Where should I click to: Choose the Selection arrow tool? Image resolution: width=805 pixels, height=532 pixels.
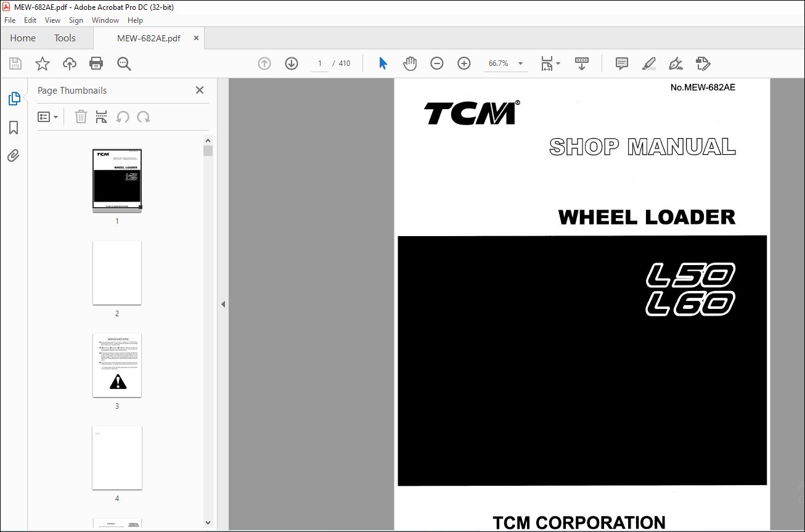383,63
